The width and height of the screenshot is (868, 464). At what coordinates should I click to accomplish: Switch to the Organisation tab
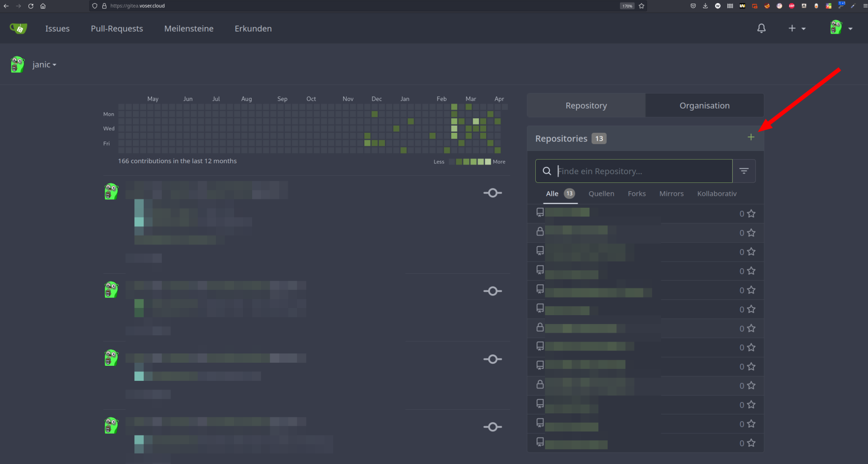point(705,105)
